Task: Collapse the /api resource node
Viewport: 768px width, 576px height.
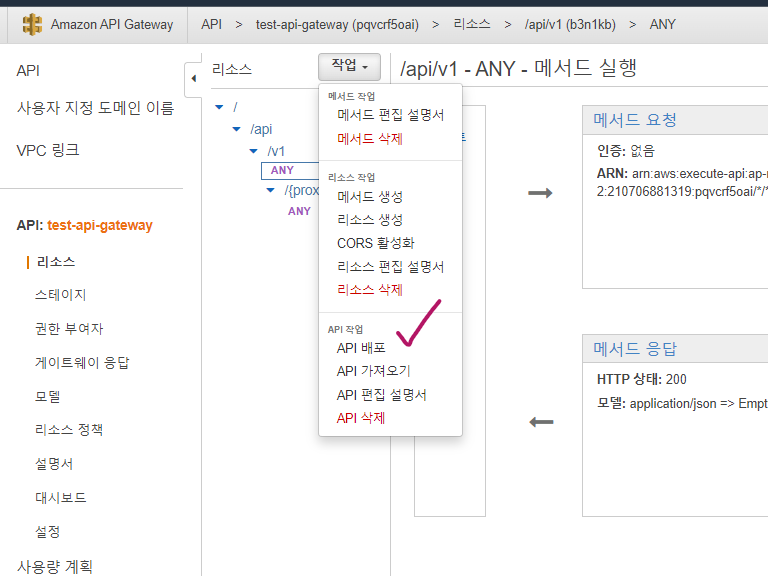Action: coord(237,129)
